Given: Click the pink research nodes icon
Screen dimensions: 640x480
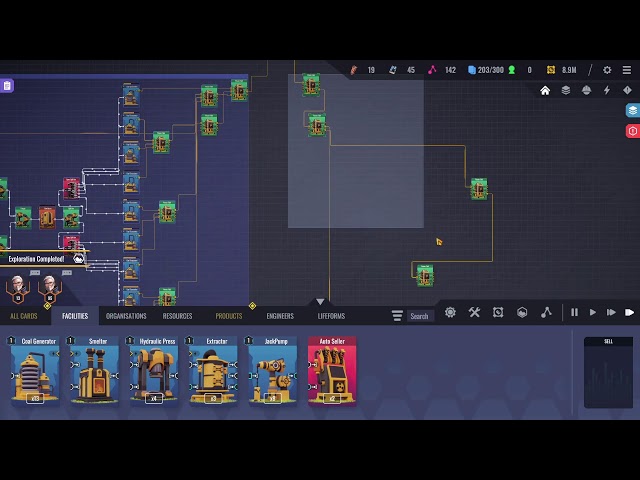Looking at the screenshot, I should (432, 70).
